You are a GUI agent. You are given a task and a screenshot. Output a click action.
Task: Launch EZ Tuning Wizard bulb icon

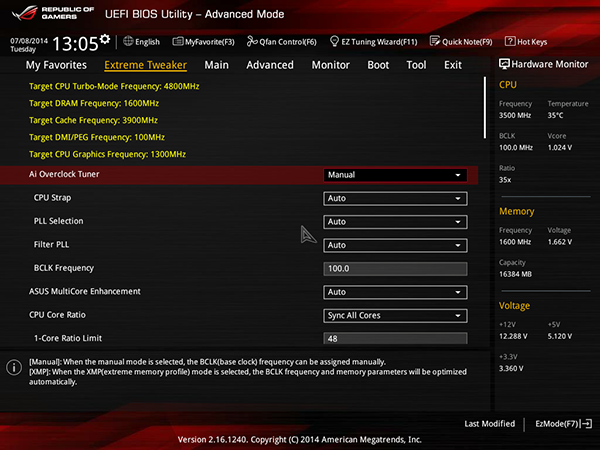(334, 41)
